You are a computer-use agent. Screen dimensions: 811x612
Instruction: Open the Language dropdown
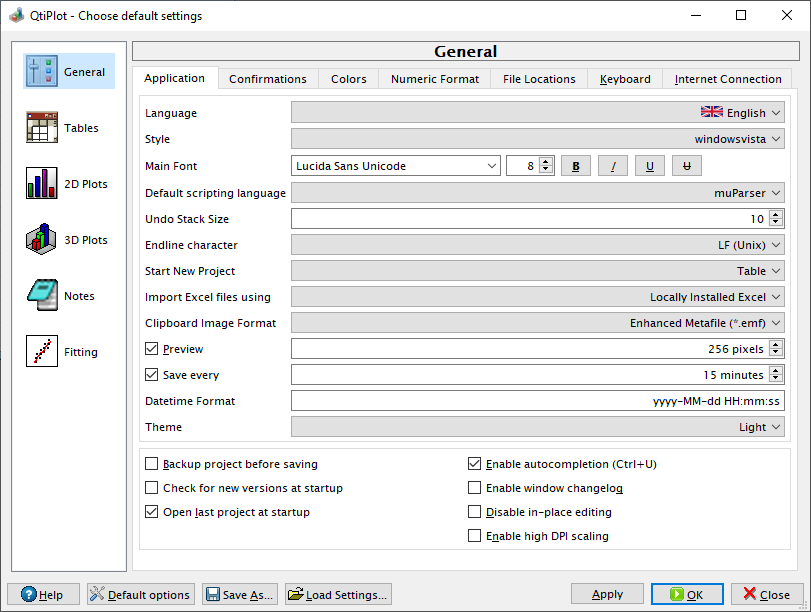click(x=537, y=112)
